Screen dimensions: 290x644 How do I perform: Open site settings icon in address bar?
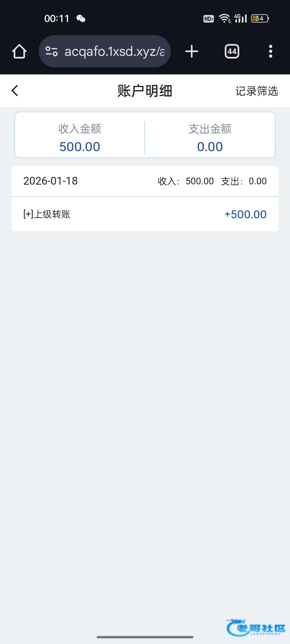coord(52,51)
